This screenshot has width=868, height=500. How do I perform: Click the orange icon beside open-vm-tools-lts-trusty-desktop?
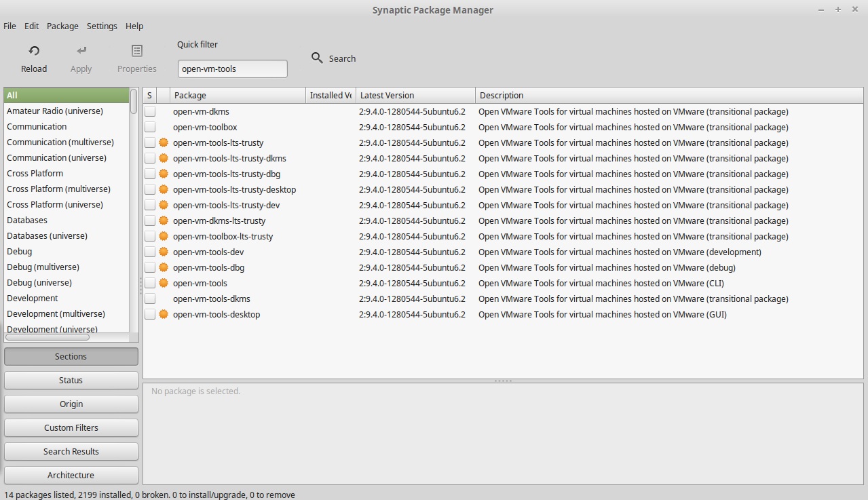pos(163,189)
